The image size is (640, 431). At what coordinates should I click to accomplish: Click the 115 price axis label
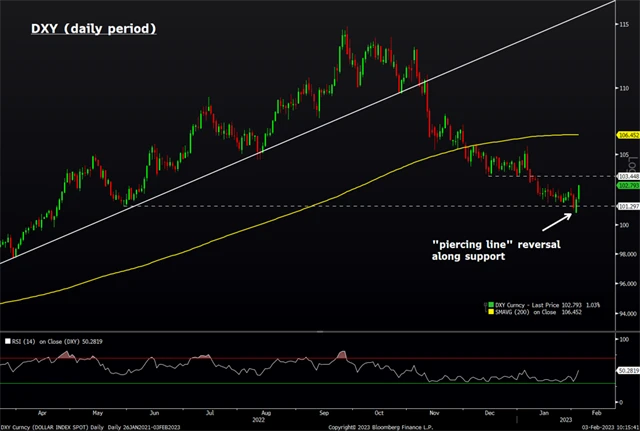click(x=623, y=22)
